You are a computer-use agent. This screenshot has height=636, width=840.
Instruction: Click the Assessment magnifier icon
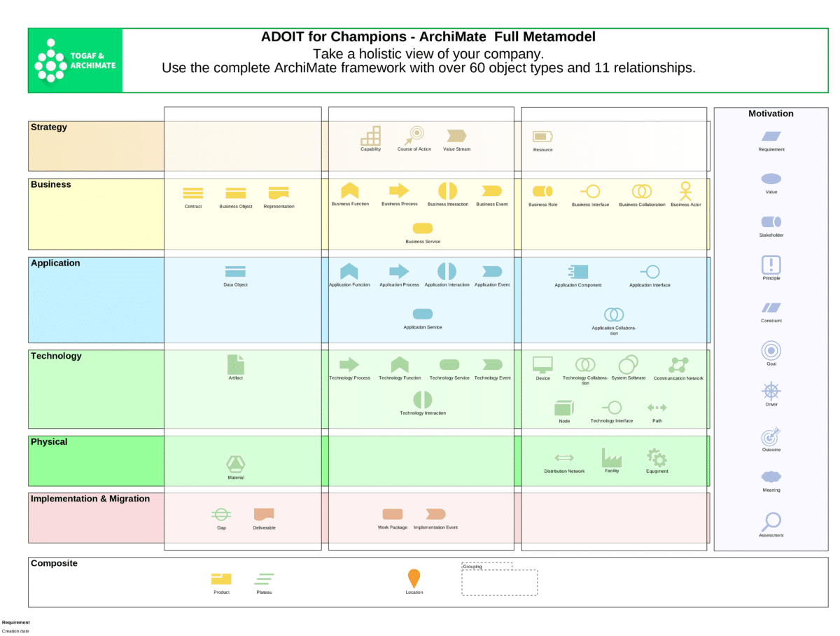click(771, 523)
